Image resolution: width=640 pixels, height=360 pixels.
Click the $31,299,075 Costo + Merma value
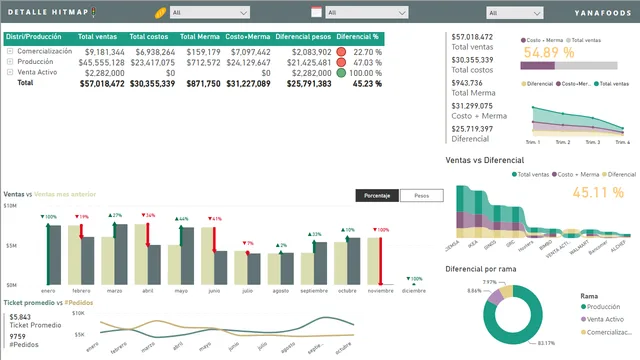click(472, 106)
